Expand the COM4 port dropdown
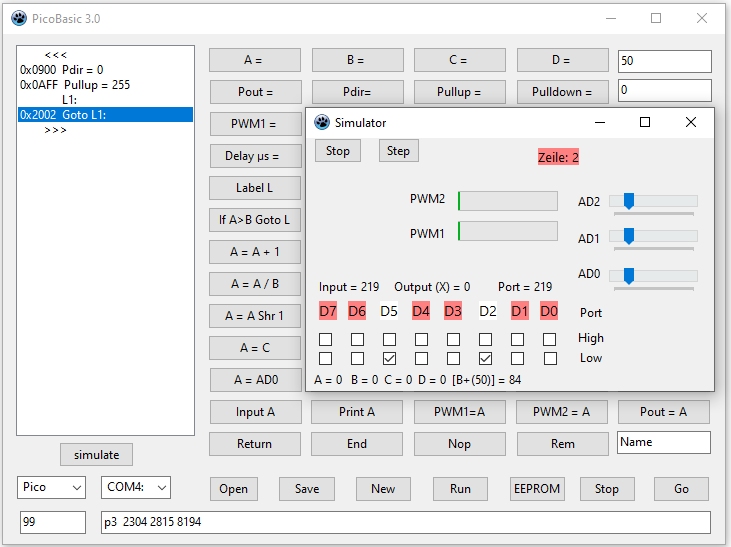731x547 pixels. pos(135,488)
